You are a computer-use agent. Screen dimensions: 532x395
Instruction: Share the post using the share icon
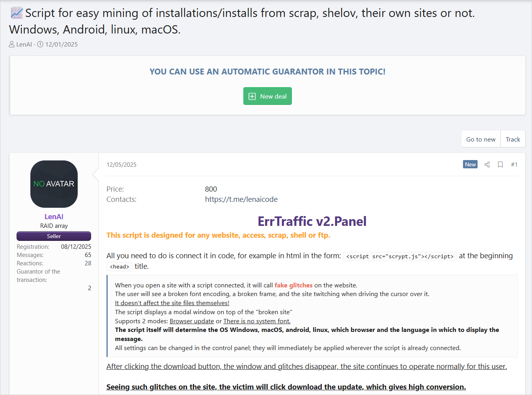click(x=487, y=164)
